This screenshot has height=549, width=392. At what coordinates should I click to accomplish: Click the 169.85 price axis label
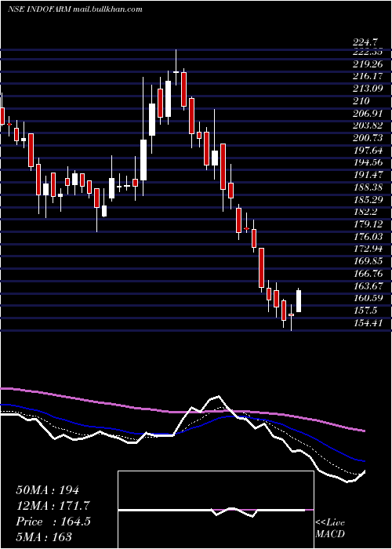pos(369,262)
